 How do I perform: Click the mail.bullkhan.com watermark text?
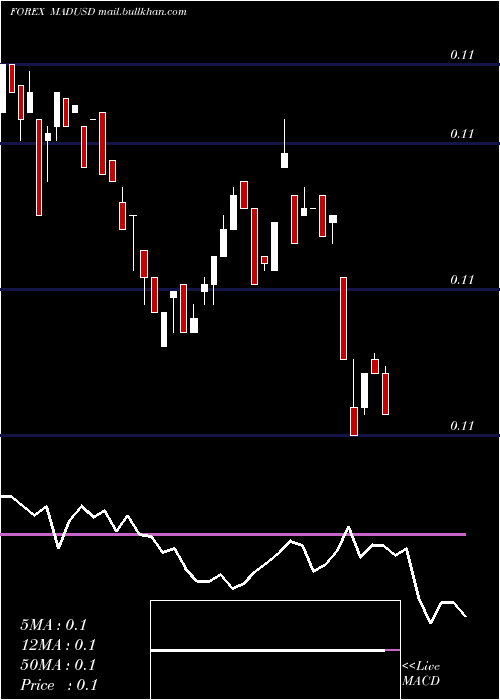pyautogui.click(x=142, y=12)
